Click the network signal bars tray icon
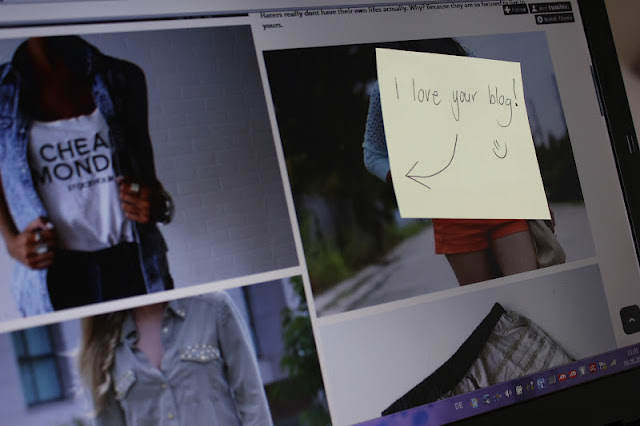Image resolution: width=640 pixels, height=426 pixels. 613,363
